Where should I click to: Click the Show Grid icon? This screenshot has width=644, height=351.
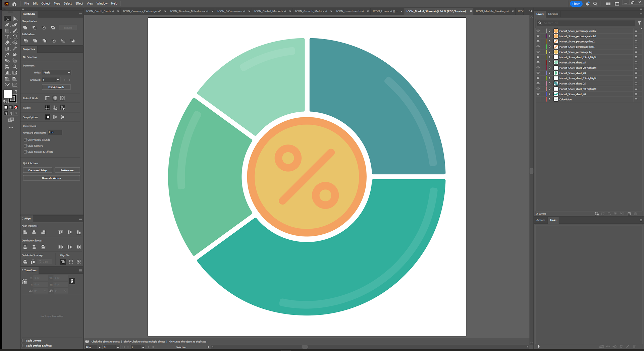click(x=55, y=98)
